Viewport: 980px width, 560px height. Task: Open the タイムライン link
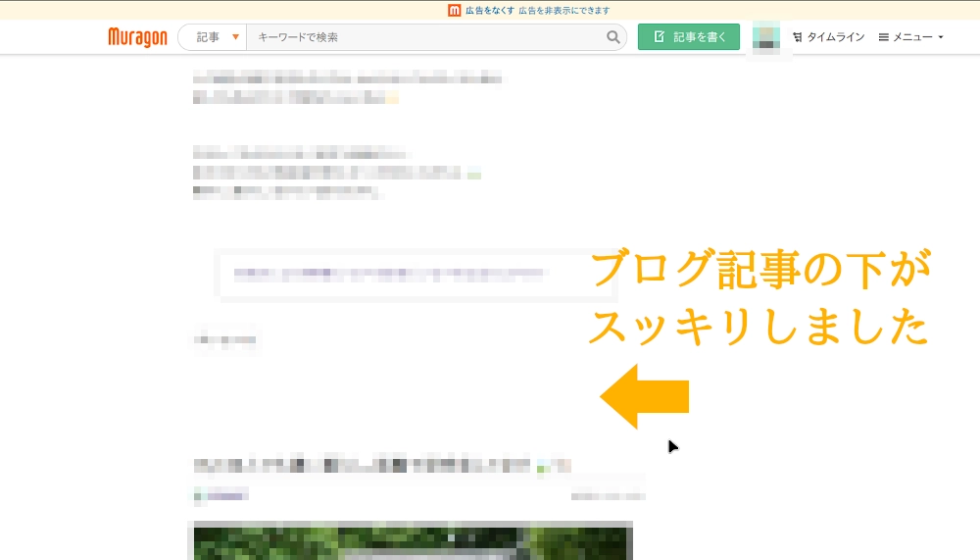[829, 37]
